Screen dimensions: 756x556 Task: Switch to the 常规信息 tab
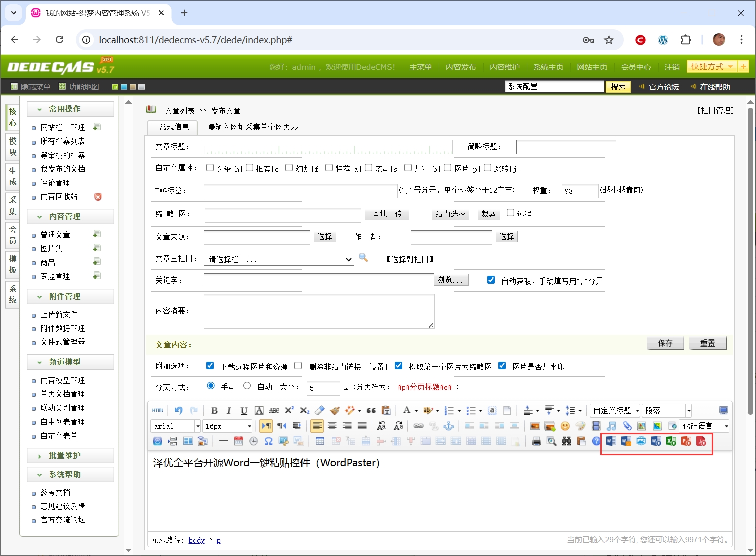[x=174, y=127]
